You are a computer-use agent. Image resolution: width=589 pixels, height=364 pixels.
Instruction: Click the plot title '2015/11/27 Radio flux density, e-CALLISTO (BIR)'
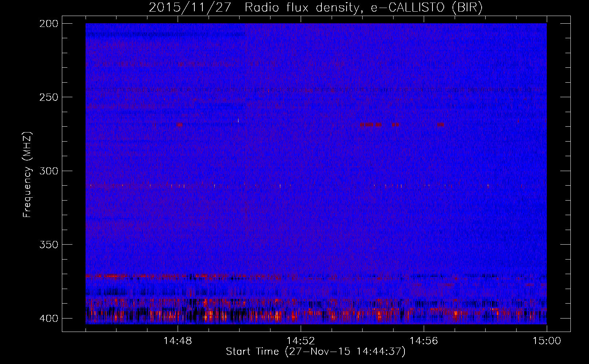tap(316, 8)
